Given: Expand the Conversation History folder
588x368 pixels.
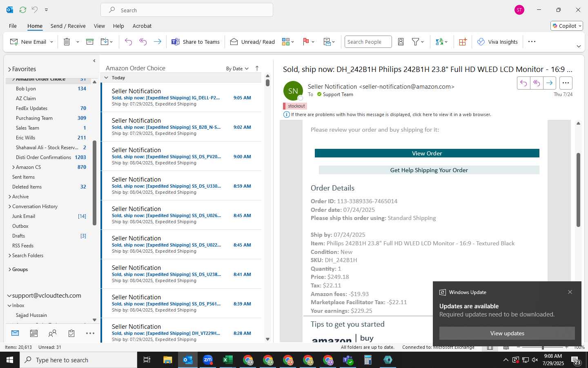Looking at the screenshot, I should [10, 206].
